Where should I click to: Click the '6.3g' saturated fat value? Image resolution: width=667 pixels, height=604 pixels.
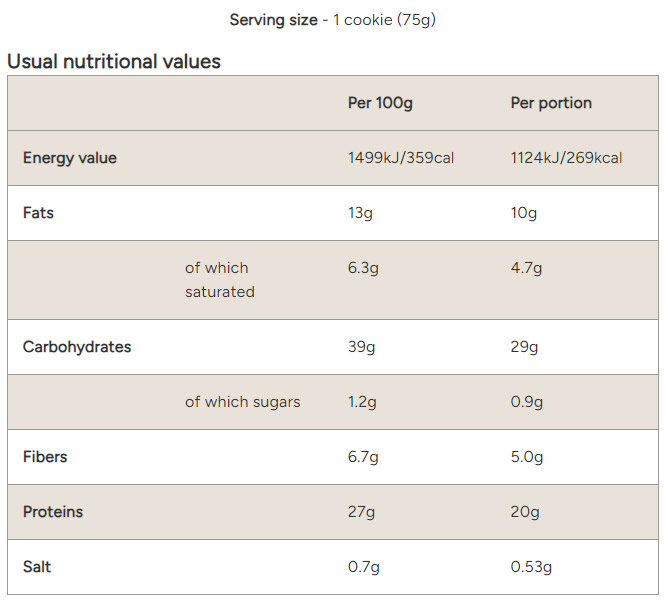point(364,268)
